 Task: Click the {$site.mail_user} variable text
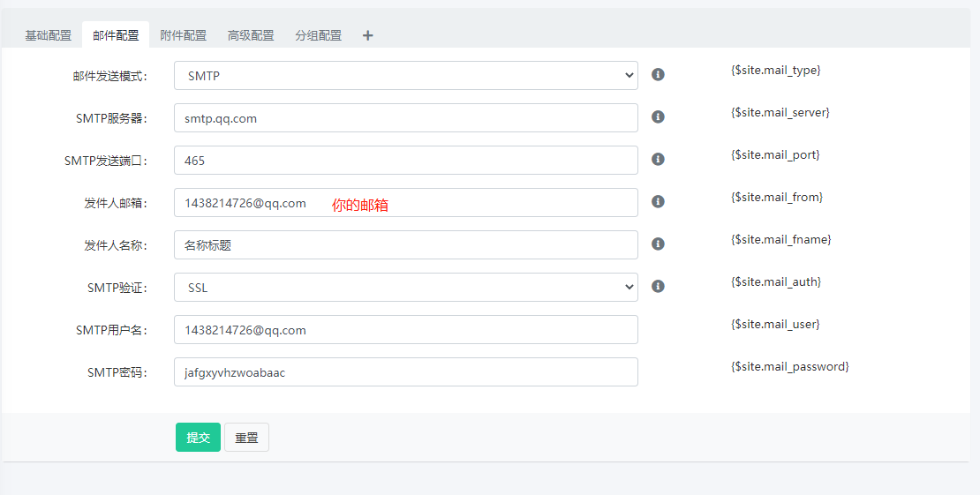point(775,325)
